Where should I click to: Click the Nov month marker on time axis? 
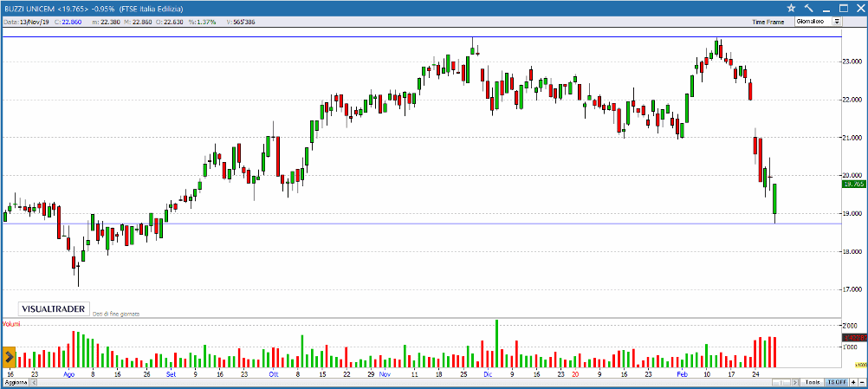[384, 374]
